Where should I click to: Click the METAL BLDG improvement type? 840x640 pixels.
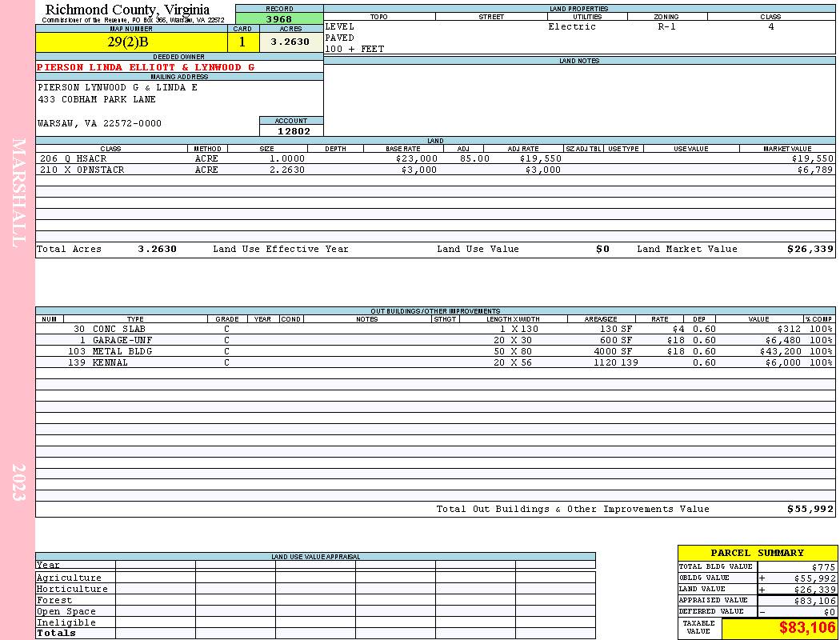point(122,351)
